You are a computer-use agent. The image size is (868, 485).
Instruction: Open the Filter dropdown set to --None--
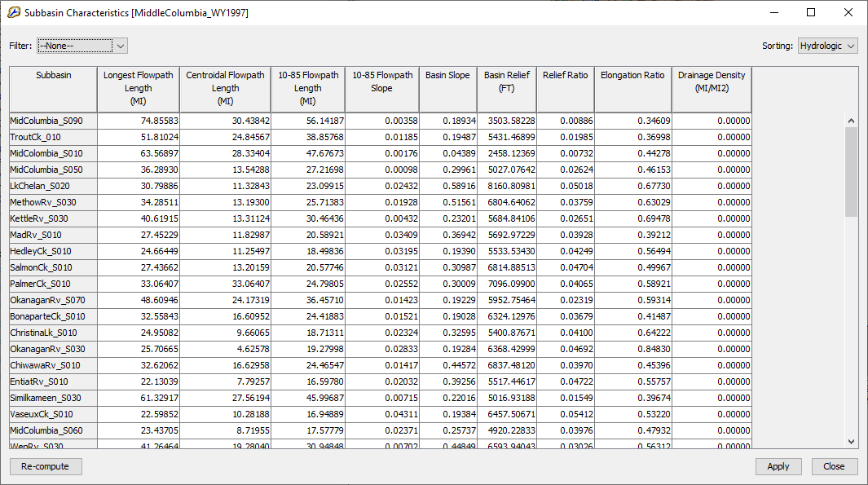point(82,46)
